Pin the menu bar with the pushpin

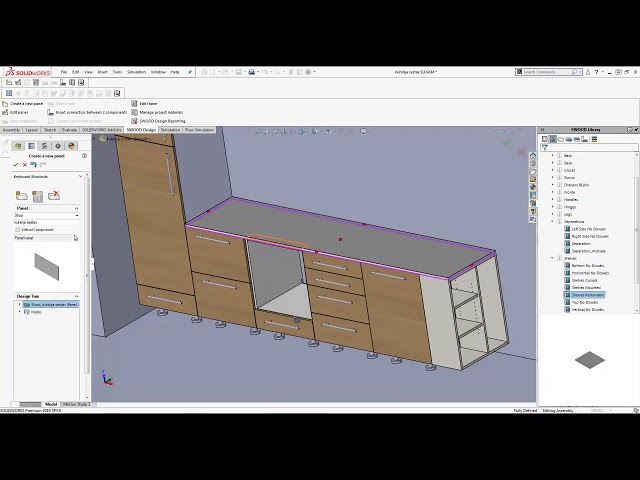(189, 72)
